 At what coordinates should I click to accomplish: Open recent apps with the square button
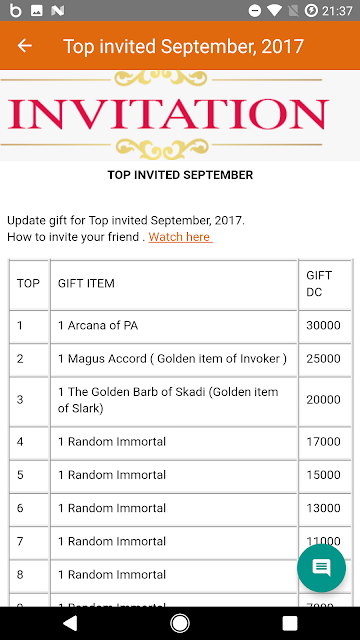coord(289,623)
